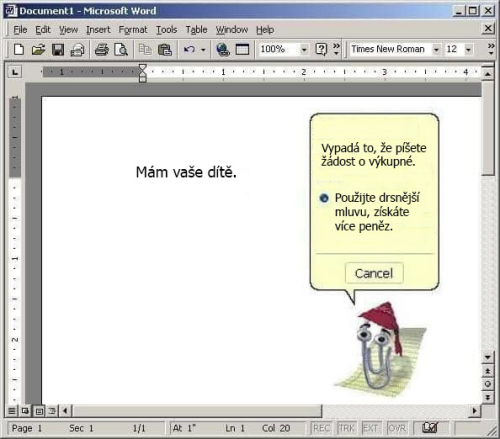500x439 pixels.
Task: Click 'Col 20' in the status bar
Action: [276, 428]
